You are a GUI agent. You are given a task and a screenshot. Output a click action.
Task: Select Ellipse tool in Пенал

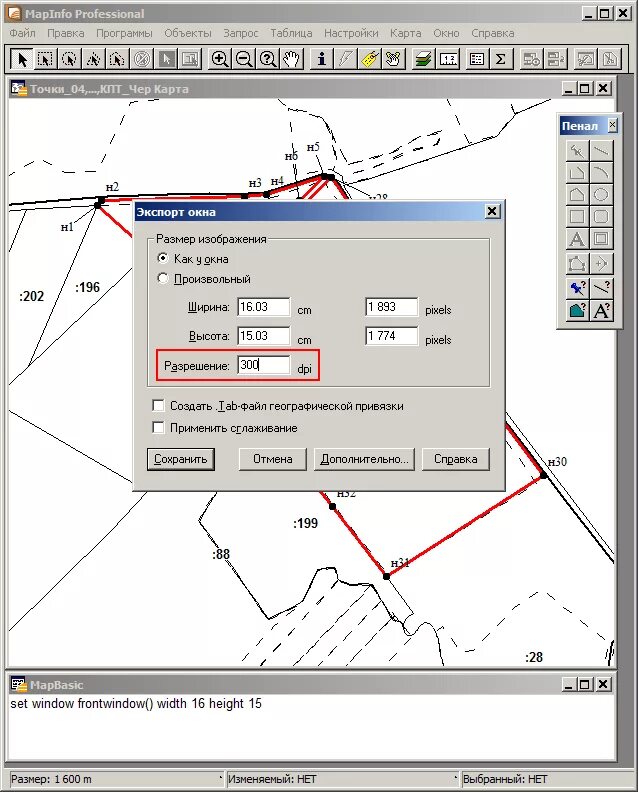click(x=601, y=195)
